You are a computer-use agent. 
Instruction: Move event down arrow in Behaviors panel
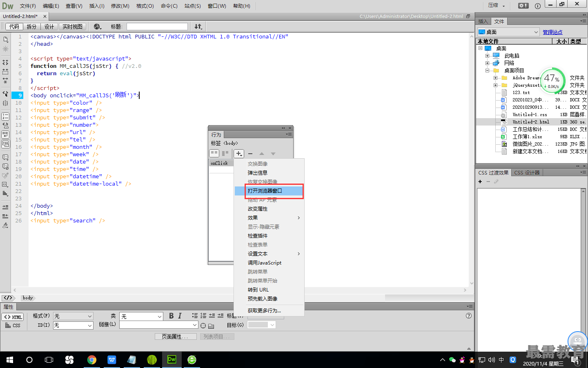point(273,154)
